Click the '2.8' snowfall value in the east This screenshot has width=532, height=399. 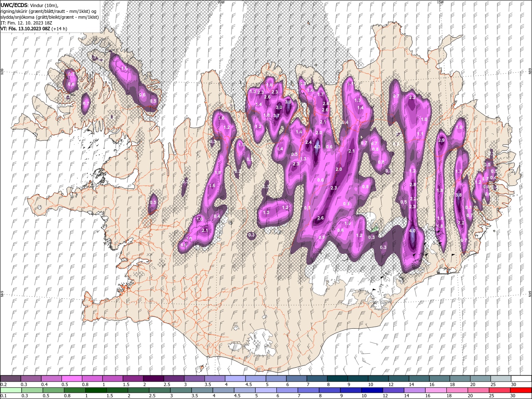[x=413, y=185]
